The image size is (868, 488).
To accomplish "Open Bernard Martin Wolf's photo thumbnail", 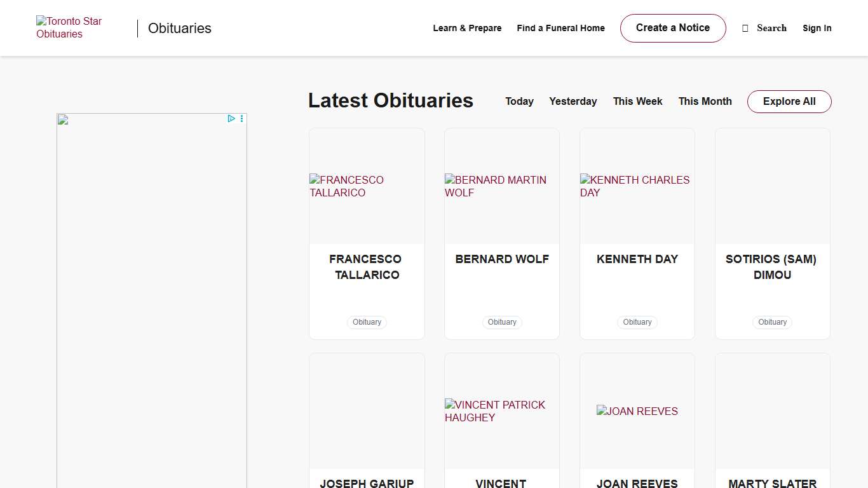I will coord(501,186).
